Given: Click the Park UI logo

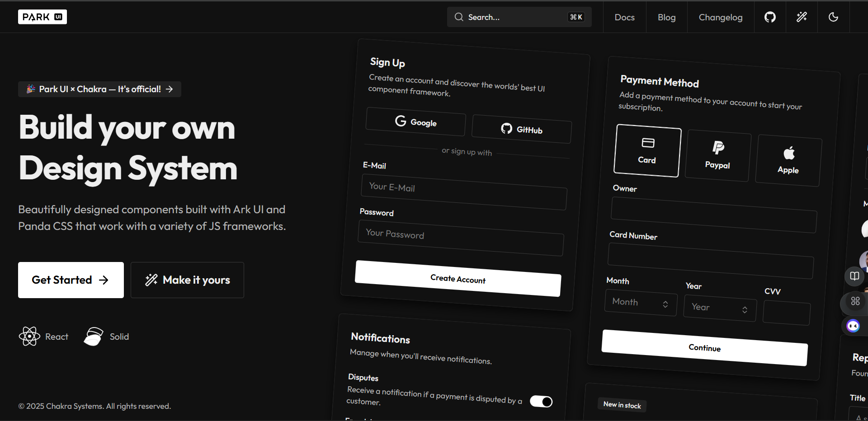Looking at the screenshot, I should pos(42,17).
